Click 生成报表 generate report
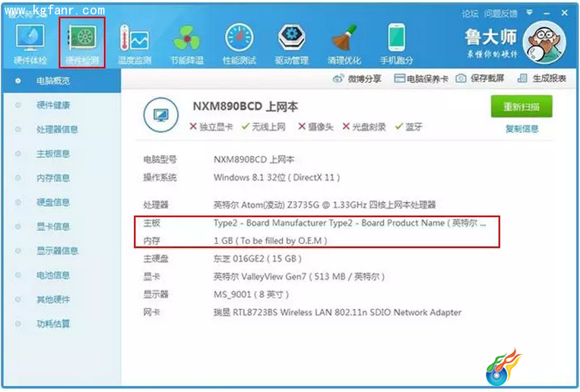Viewport: 580px width, 392px height. pos(541,78)
